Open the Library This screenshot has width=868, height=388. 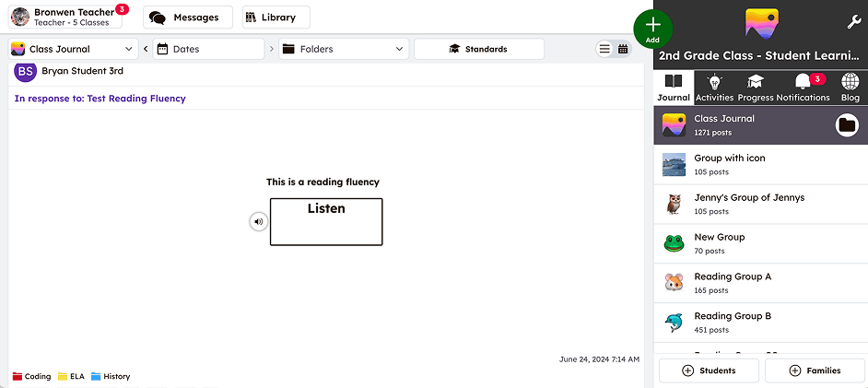click(276, 18)
